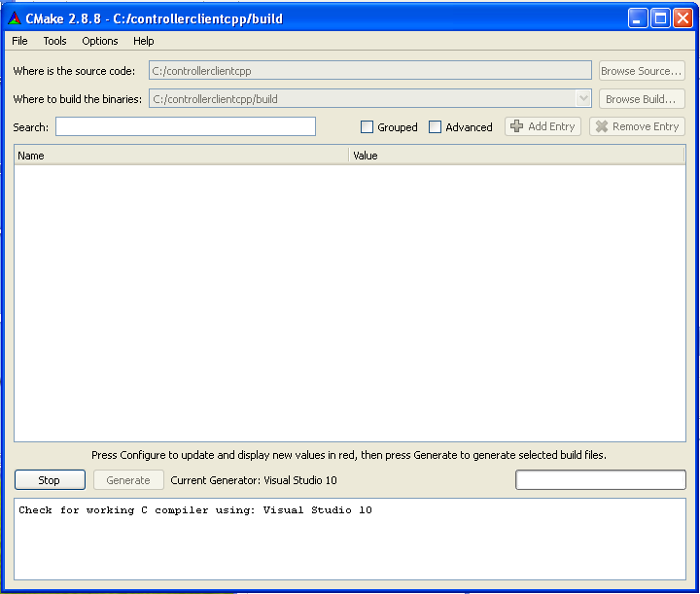700x594 pixels.
Task: Click the 'Press Configure to update' hint text
Action: 349,455
